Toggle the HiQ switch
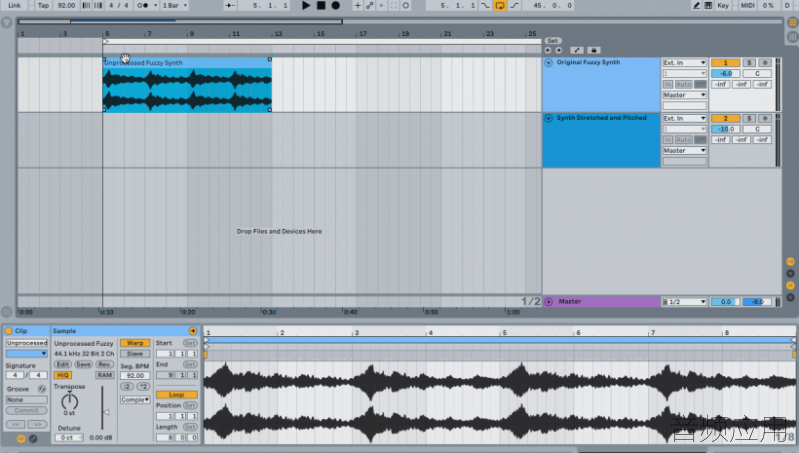This screenshot has width=799, height=453. point(63,375)
